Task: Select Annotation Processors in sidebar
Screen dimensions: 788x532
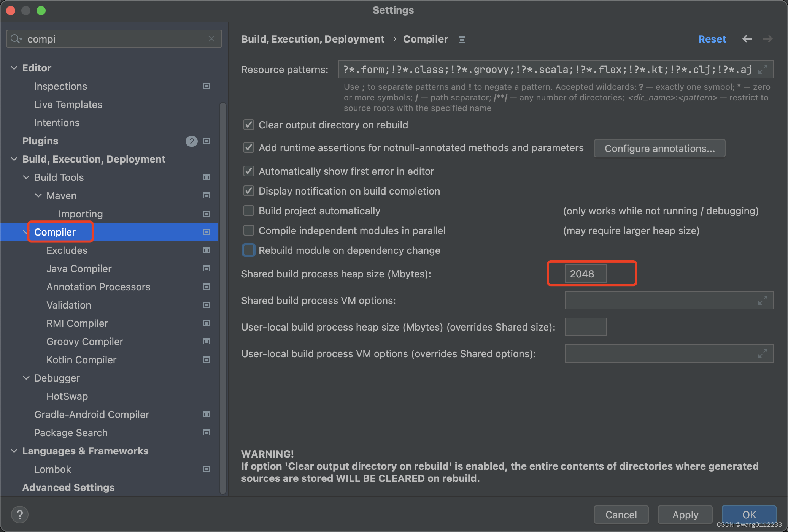Action: click(98, 287)
